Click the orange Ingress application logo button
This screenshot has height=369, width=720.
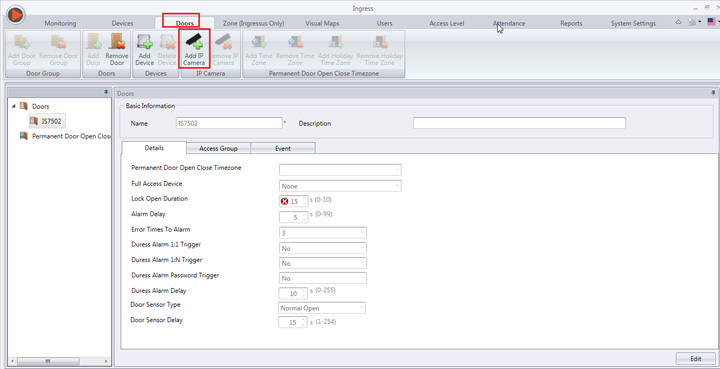point(16,15)
